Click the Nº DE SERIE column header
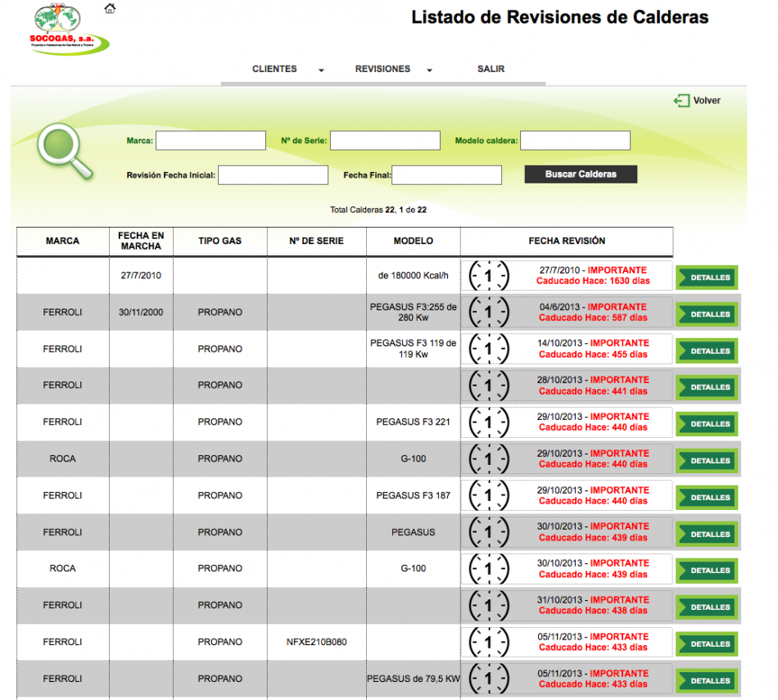778x700 pixels. [x=317, y=241]
